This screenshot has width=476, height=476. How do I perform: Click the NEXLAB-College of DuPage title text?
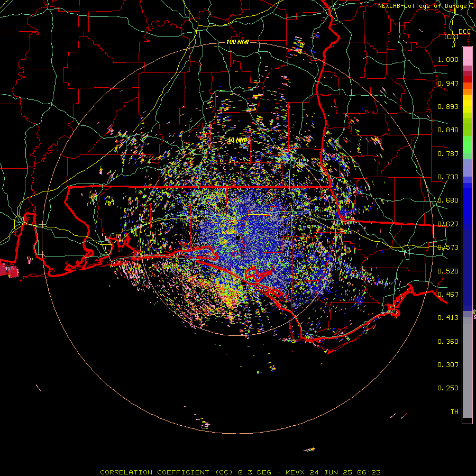coord(426,6)
